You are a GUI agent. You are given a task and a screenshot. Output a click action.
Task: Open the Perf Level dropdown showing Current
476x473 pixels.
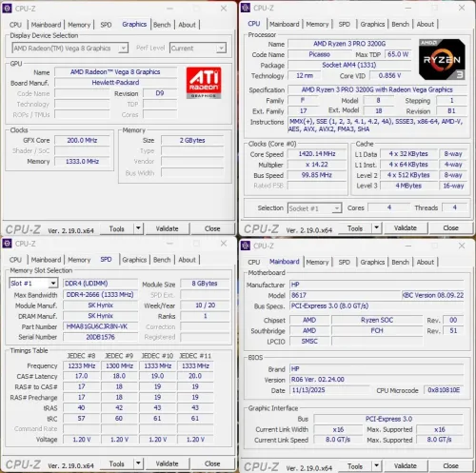click(198, 49)
